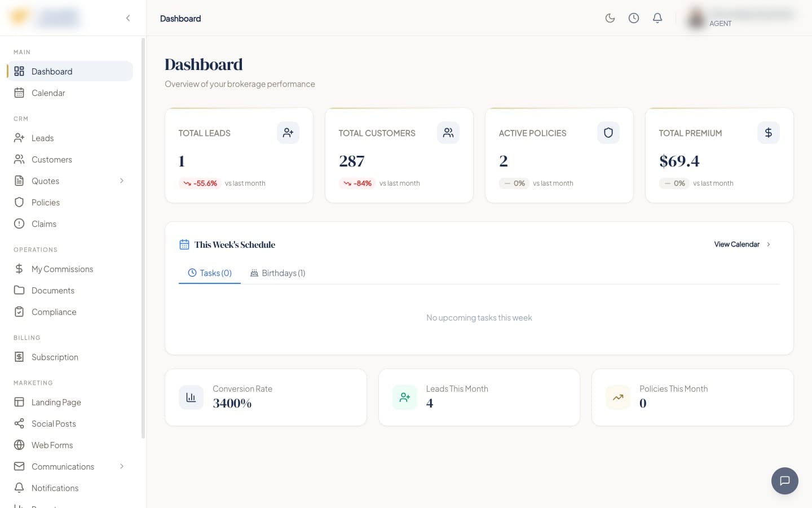Screen dimensions: 812x508
Task: Go to Dashboard in the sidebar
Action: [70, 71]
